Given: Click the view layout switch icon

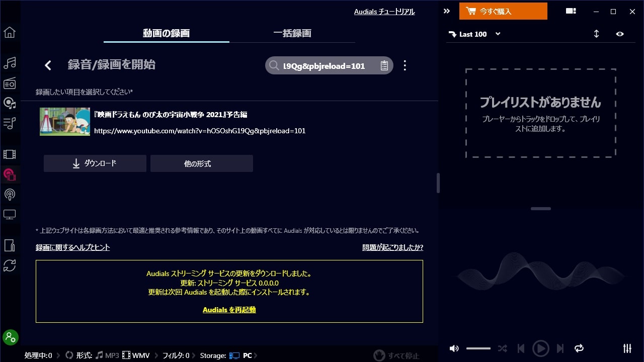Looking at the screenshot, I should [571, 11].
